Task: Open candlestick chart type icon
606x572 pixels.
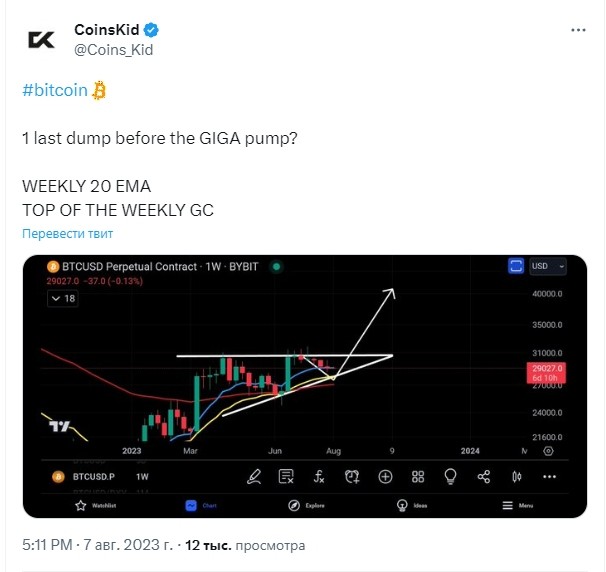Action: 517,477
